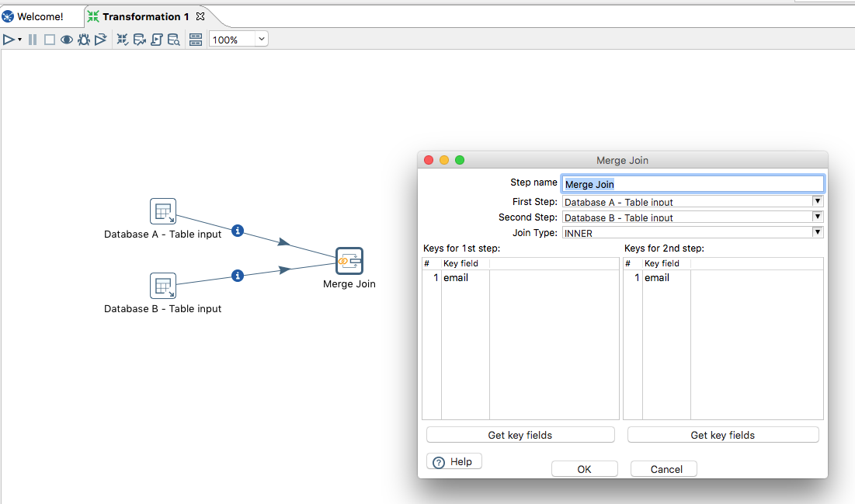Select the Transformation 1 tab
This screenshot has width=855, height=504.
[145, 16]
